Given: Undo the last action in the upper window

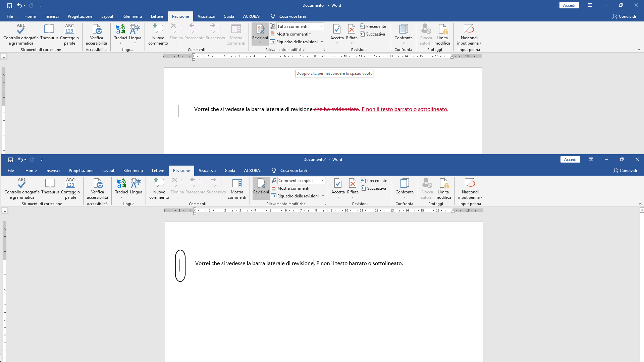Looking at the screenshot, I should (x=19, y=5).
